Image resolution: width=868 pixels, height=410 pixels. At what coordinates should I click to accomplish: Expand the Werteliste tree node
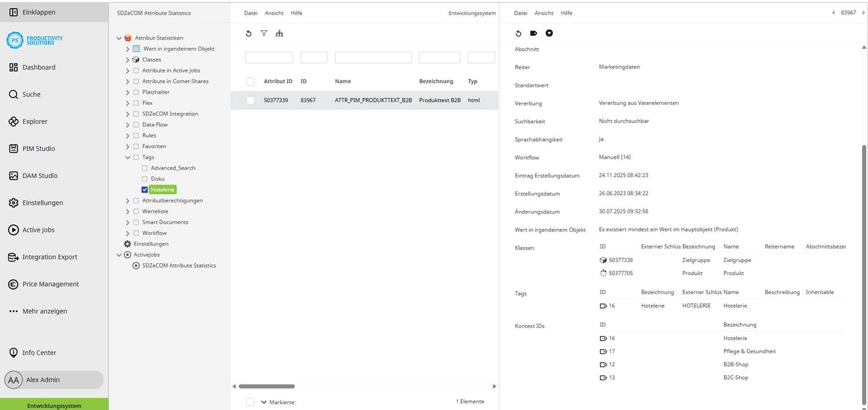click(x=126, y=211)
